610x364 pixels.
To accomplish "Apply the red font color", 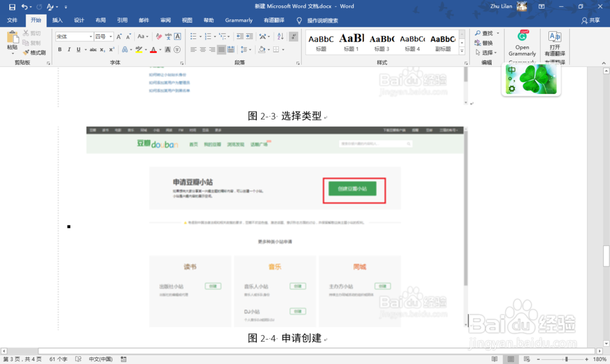I will tap(153, 49).
